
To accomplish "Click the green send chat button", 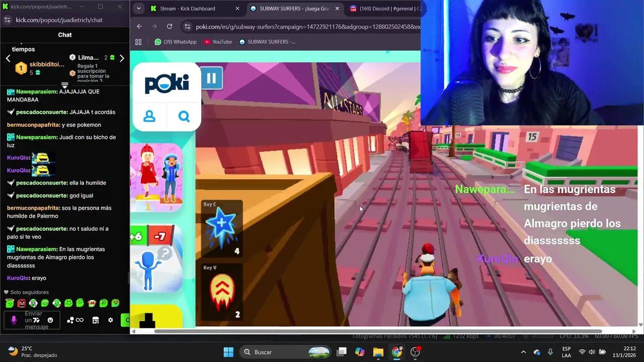I will [125, 320].
